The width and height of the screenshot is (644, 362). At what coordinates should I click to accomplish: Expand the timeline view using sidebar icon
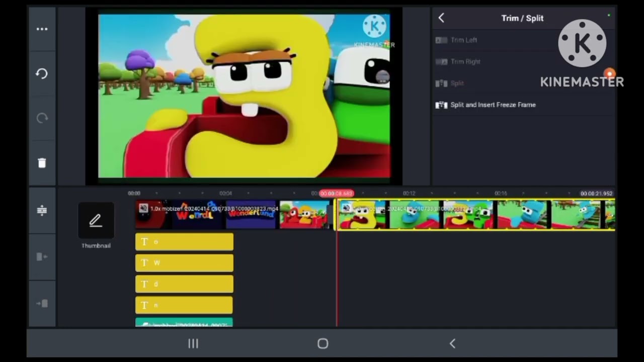(x=42, y=210)
